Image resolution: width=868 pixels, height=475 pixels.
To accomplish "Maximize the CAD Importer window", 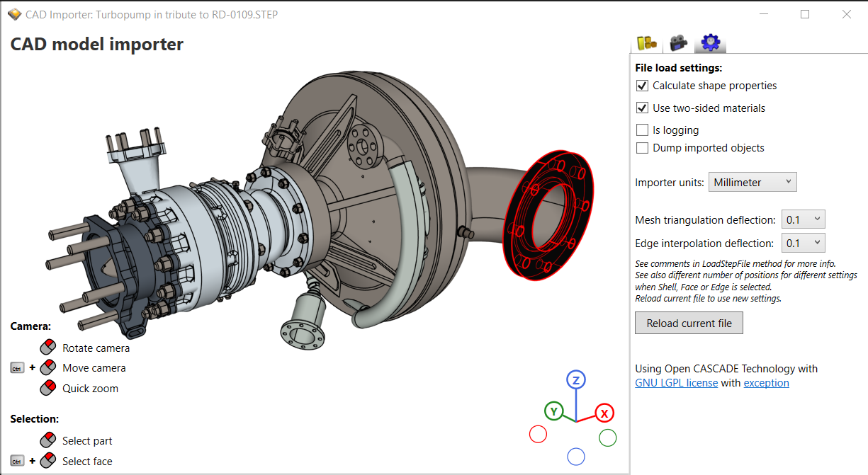I will 805,14.
